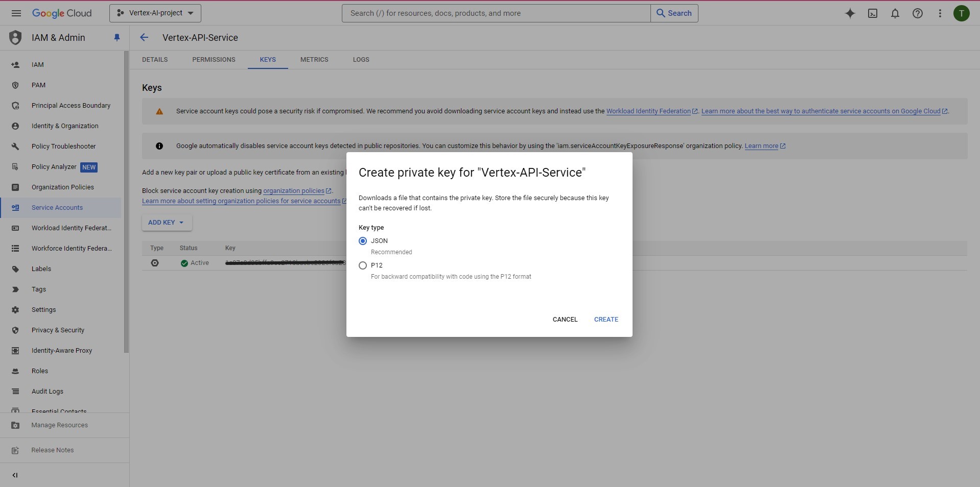Open the Learn more link in info banner
This screenshot has height=487, width=980.
coord(765,146)
